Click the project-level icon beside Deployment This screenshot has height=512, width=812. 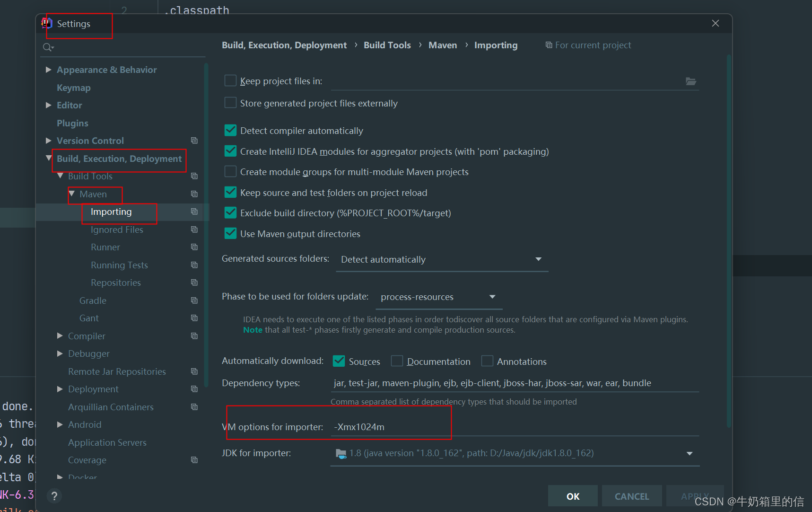(194, 389)
